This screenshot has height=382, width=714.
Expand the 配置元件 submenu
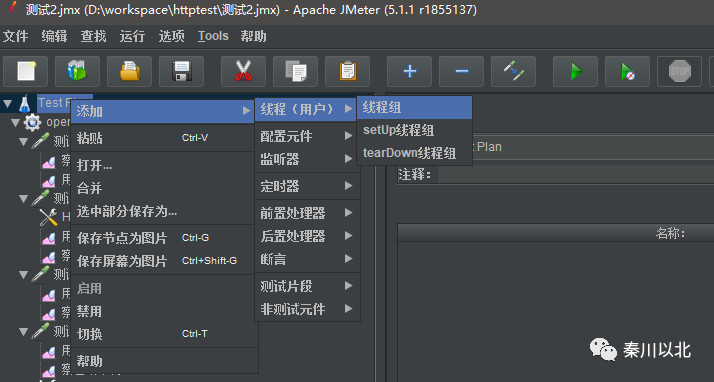click(x=307, y=136)
